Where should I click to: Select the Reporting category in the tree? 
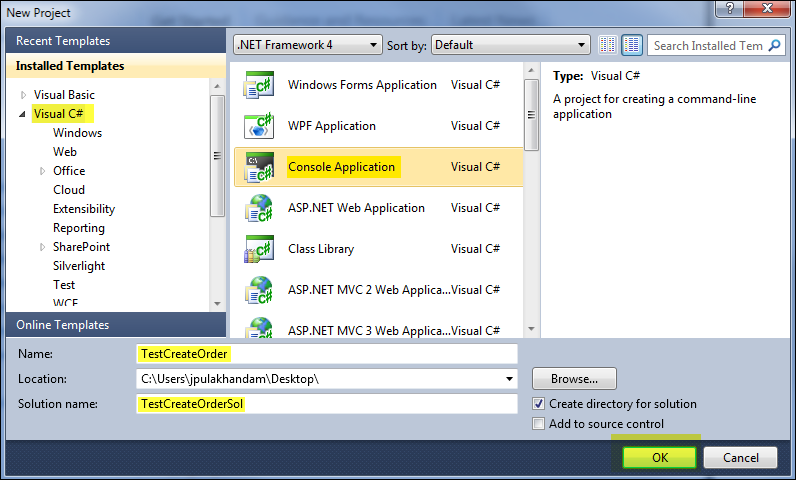pyautogui.click(x=79, y=228)
